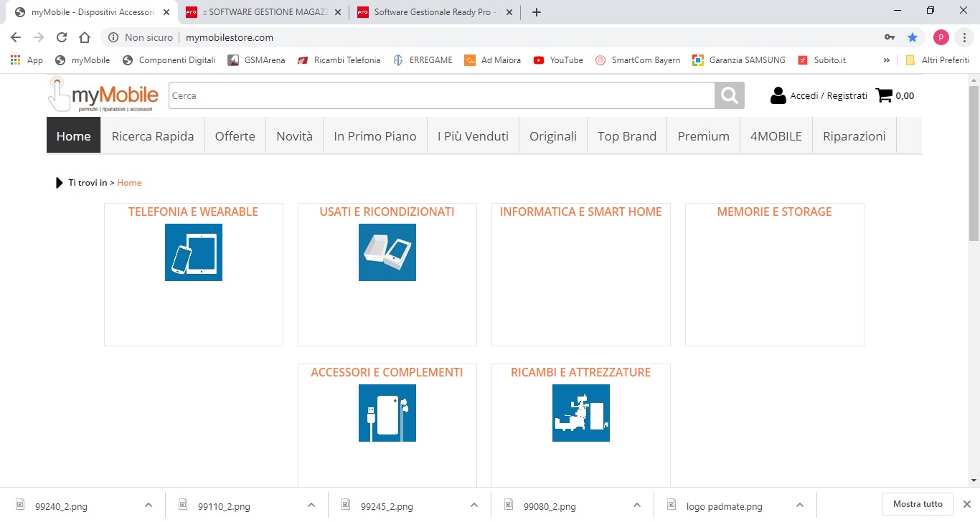The height and width of the screenshot is (522, 980).
Task: Open the Chrome profile avatar
Action: [941, 37]
